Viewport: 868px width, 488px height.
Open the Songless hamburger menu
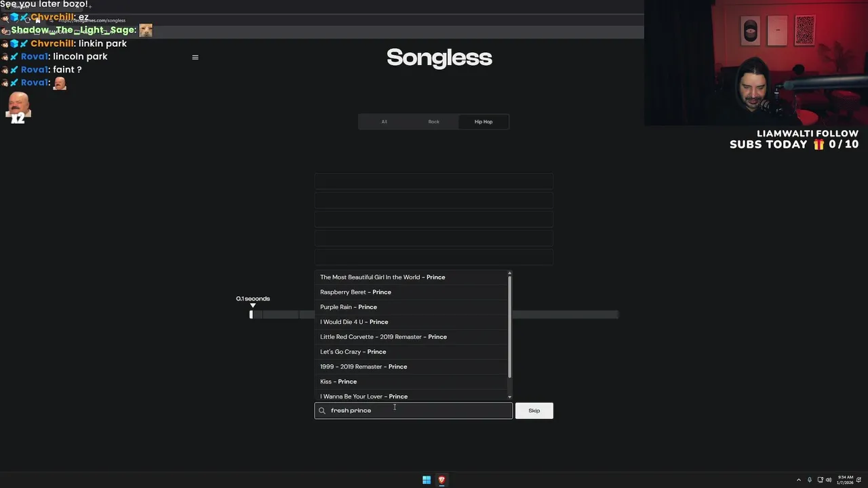pos(195,58)
